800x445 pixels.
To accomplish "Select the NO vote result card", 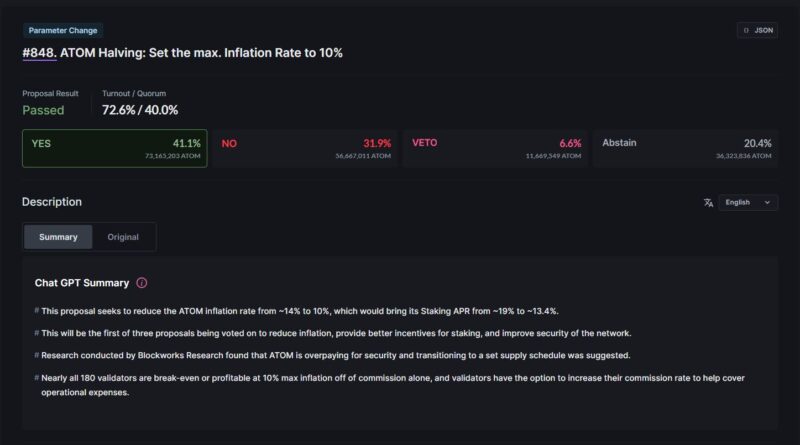I will (x=305, y=148).
